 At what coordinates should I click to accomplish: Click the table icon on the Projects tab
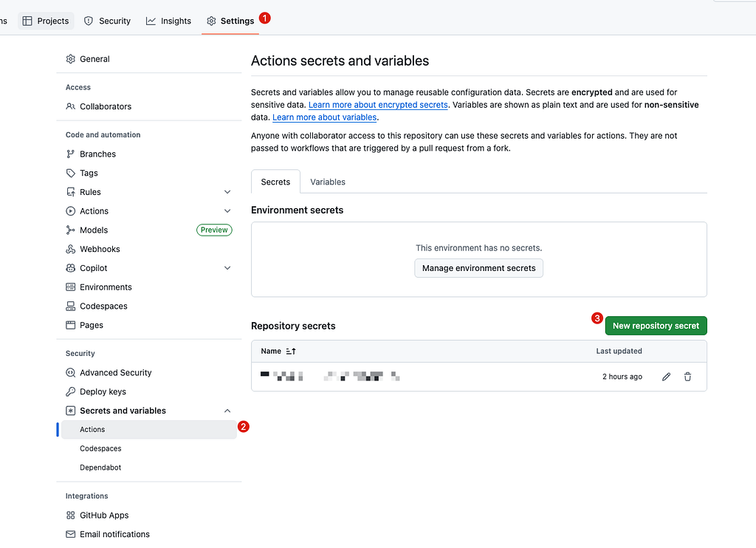(x=27, y=21)
